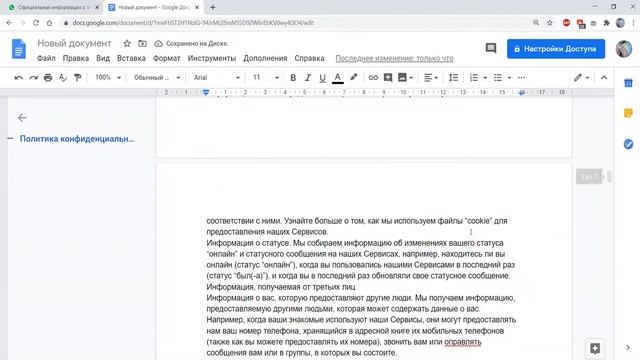Click the Настройки Доступа share button
Viewport: 640px width, 360px height.
point(556,49)
